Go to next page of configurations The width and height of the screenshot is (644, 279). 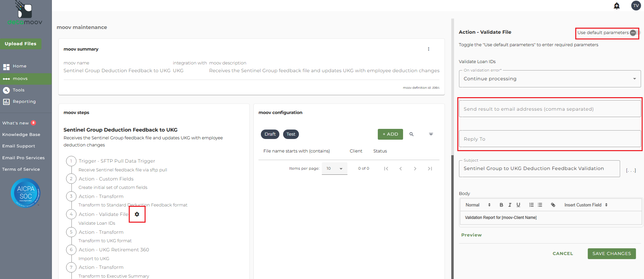click(x=415, y=169)
